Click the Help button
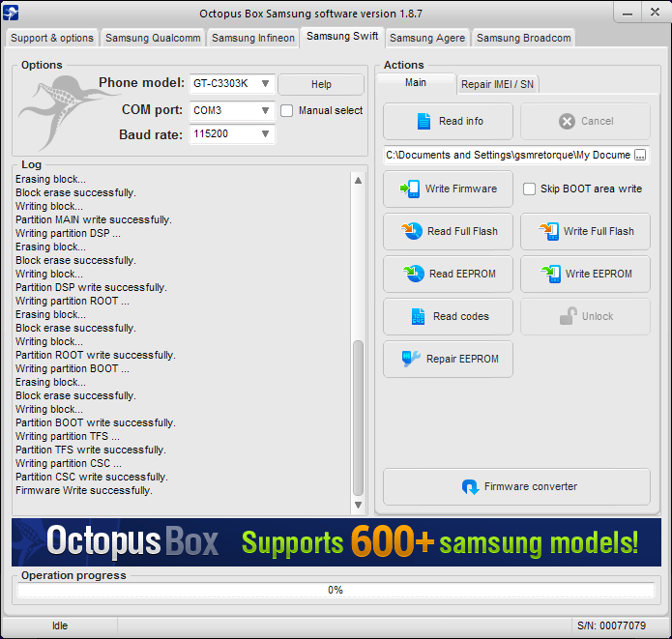Image resolution: width=672 pixels, height=639 pixels. [x=321, y=84]
